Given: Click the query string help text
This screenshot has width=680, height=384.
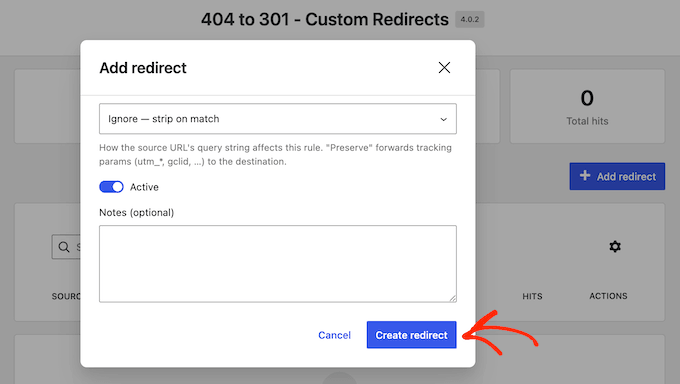Looking at the screenshot, I should pyautogui.click(x=275, y=154).
